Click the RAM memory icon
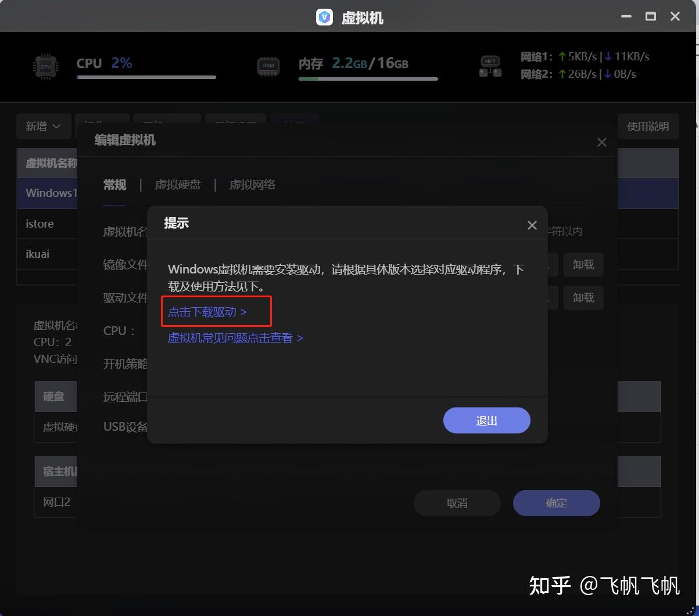The width and height of the screenshot is (699, 616). point(268,66)
